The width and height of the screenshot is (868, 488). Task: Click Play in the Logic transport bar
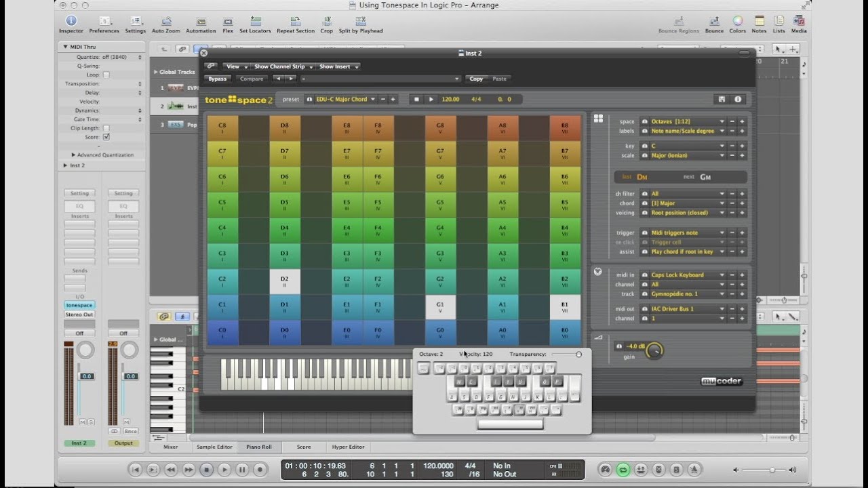click(x=224, y=469)
